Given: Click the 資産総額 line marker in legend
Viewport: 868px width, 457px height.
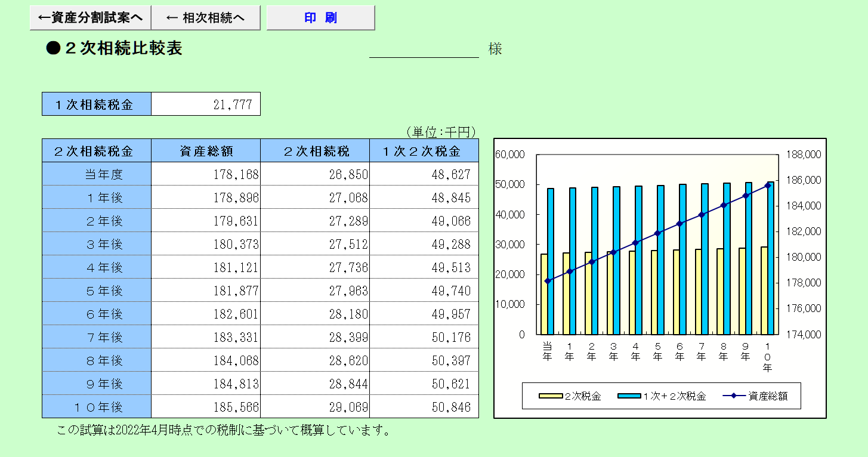Looking at the screenshot, I should pos(734,396).
